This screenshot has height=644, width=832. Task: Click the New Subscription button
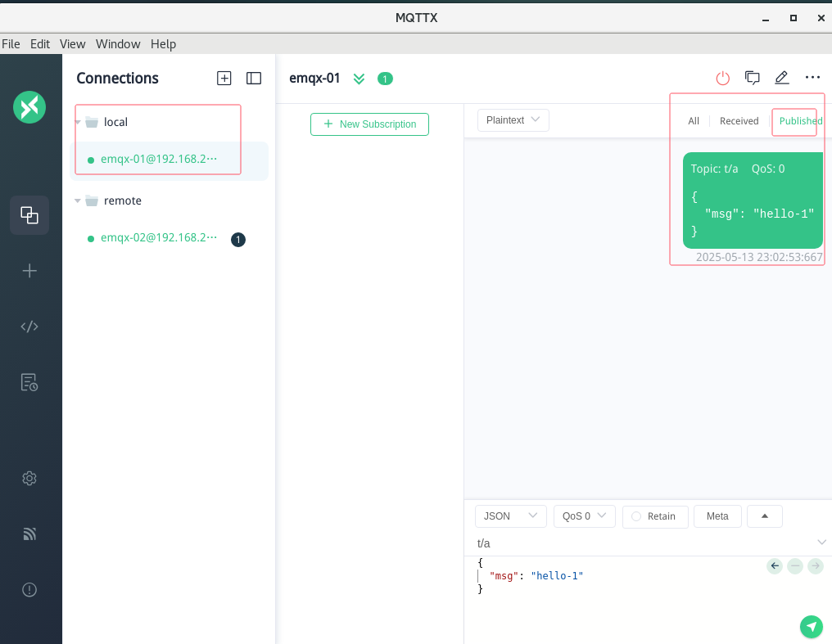click(369, 124)
